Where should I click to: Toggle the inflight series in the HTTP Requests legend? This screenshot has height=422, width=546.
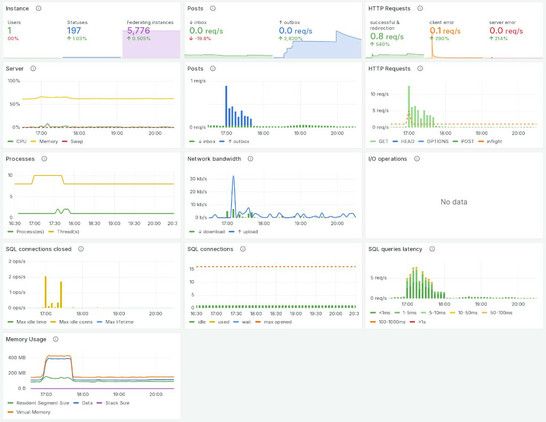click(494, 141)
